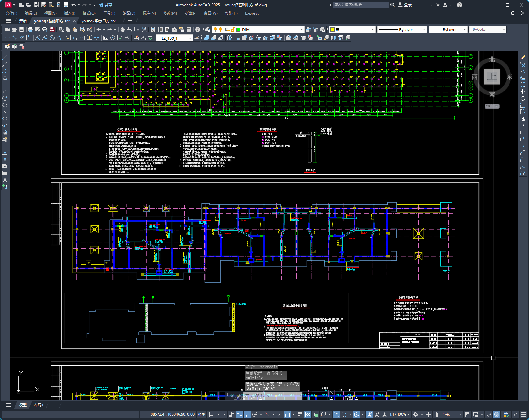Viewport: 529px width, 420px height.
Task: Click the Help question mark icon
Action: tap(198, 29)
